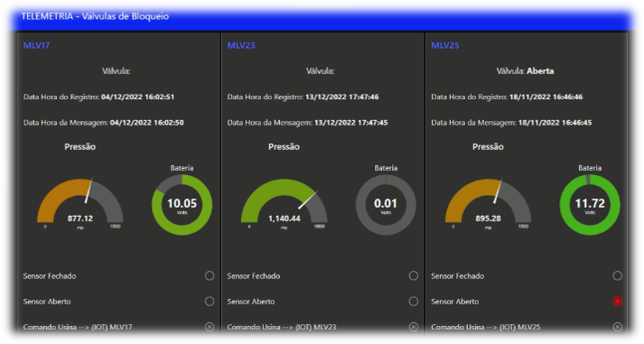
Task: Click the MLV23 Comando Usina X icon
Action: click(414, 327)
